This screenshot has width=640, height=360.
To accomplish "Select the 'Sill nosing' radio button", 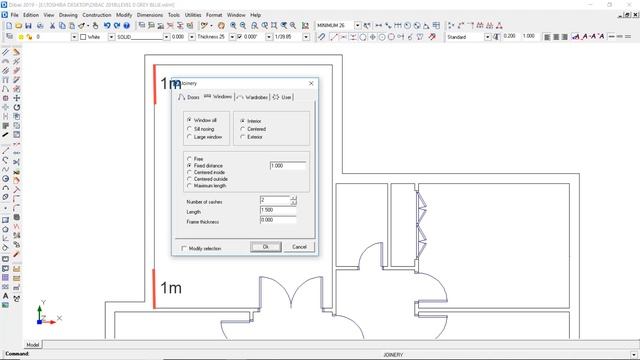I will 189,129.
